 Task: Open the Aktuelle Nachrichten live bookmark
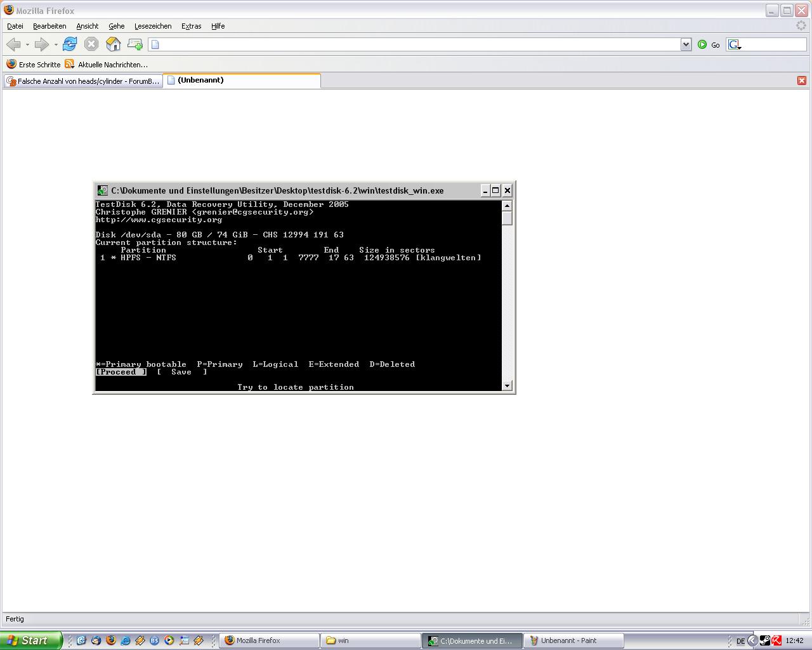(106, 64)
